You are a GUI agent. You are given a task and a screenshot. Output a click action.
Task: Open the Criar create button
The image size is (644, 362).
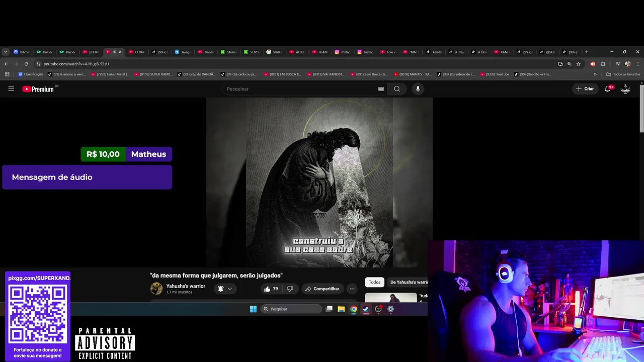coord(585,89)
